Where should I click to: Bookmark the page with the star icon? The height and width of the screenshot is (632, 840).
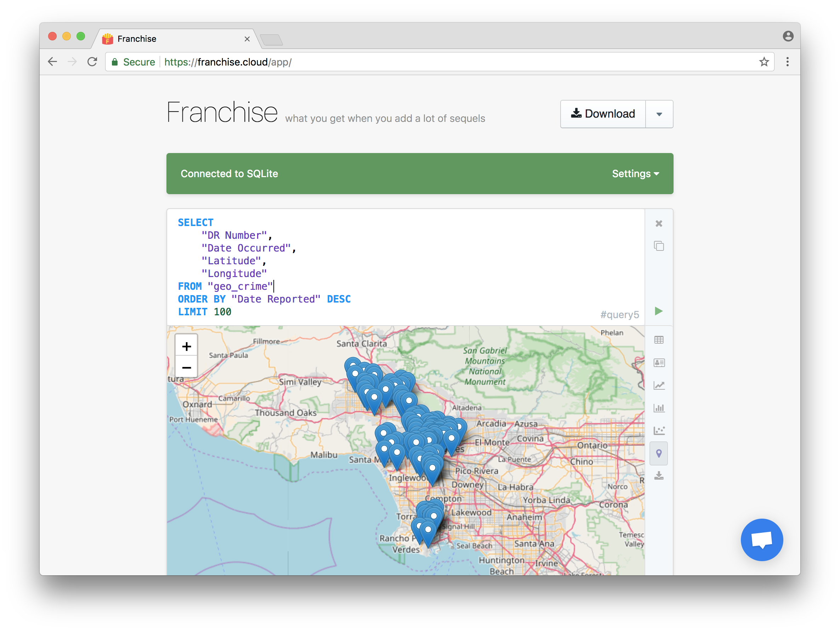(x=764, y=62)
